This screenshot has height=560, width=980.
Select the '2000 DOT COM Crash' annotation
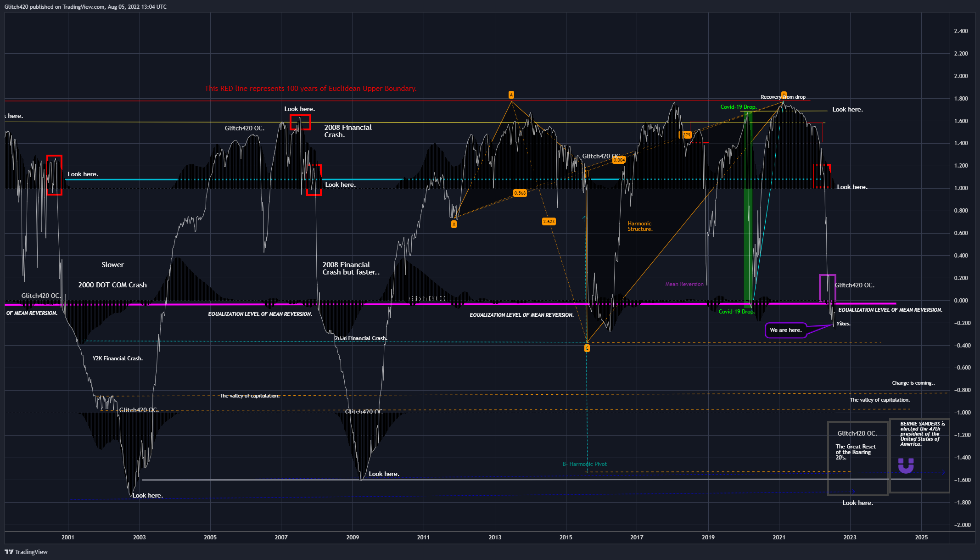click(x=112, y=285)
